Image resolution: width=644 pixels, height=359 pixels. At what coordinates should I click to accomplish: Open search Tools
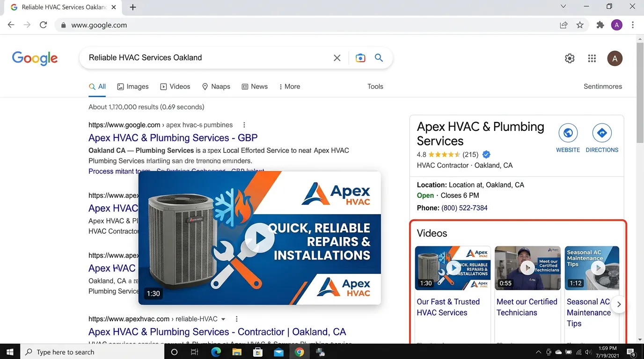click(x=375, y=86)
